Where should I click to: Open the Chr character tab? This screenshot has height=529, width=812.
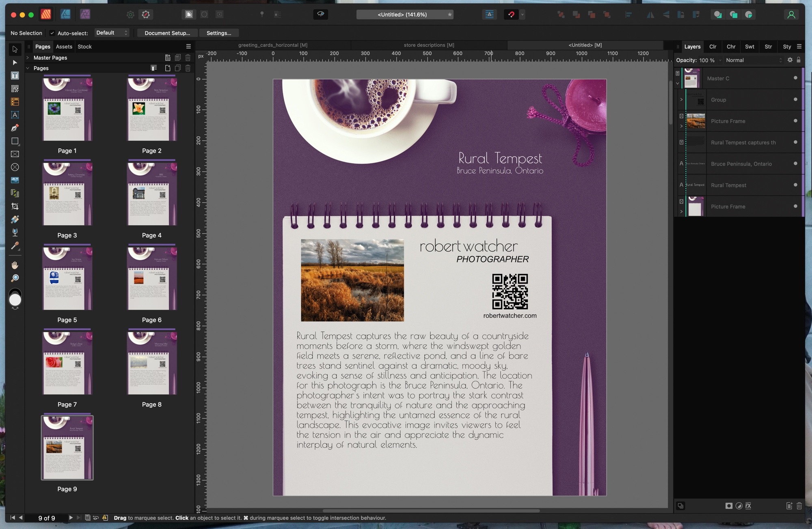coord(731,47)
